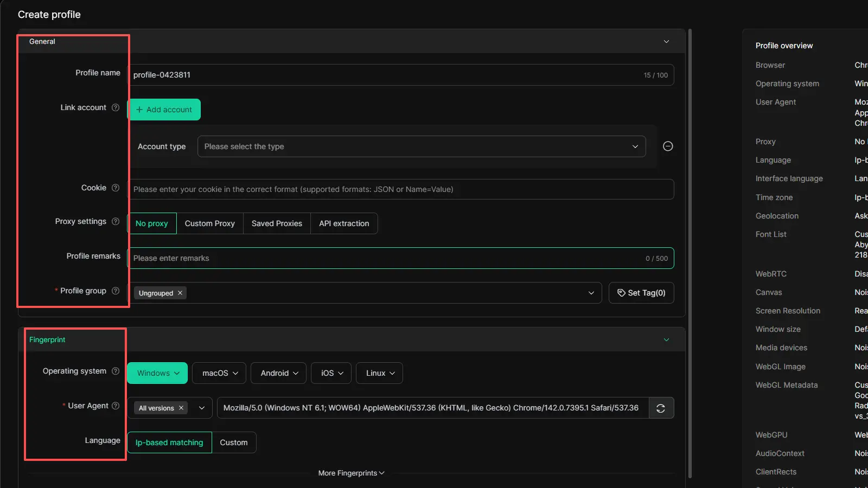
Task: Click the Cookie help question mark icon
Action: pos(116,188)
